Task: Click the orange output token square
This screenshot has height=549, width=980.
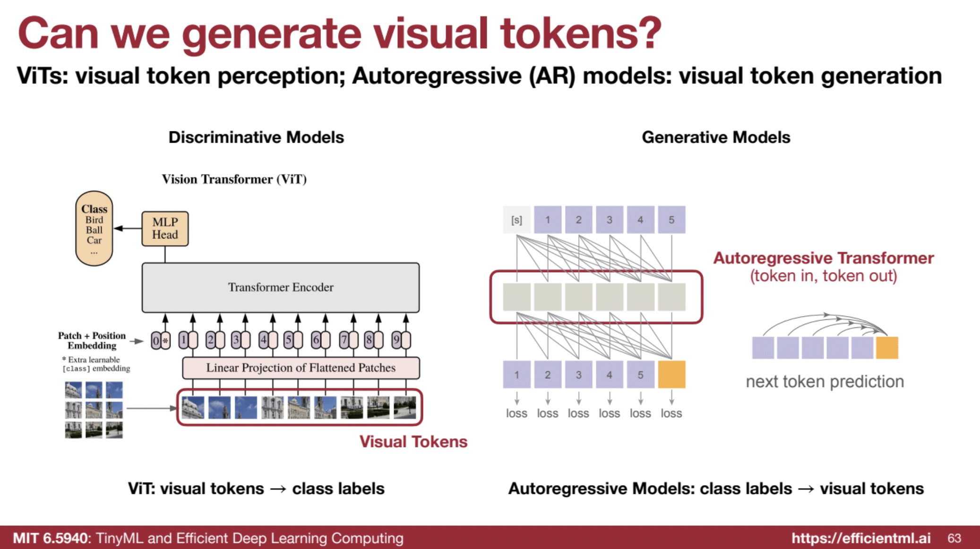Action: pos(671,375)
